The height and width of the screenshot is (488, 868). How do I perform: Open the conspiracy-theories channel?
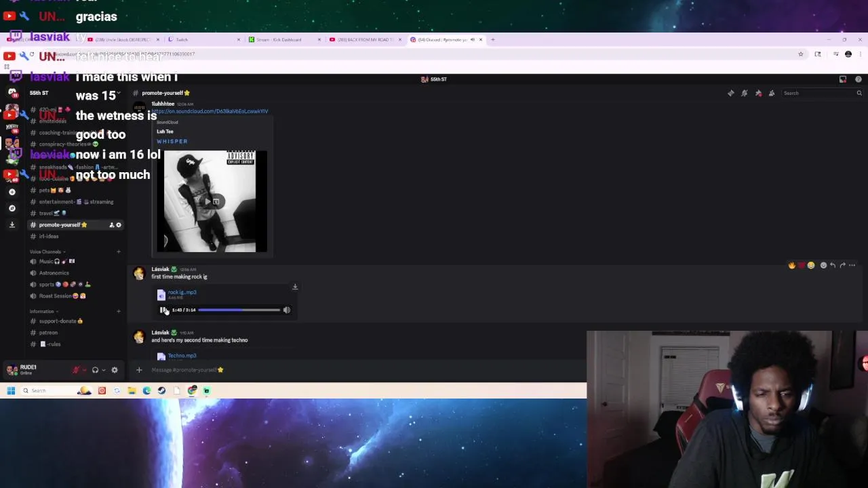pyautogui.click(x=76, y=144)
